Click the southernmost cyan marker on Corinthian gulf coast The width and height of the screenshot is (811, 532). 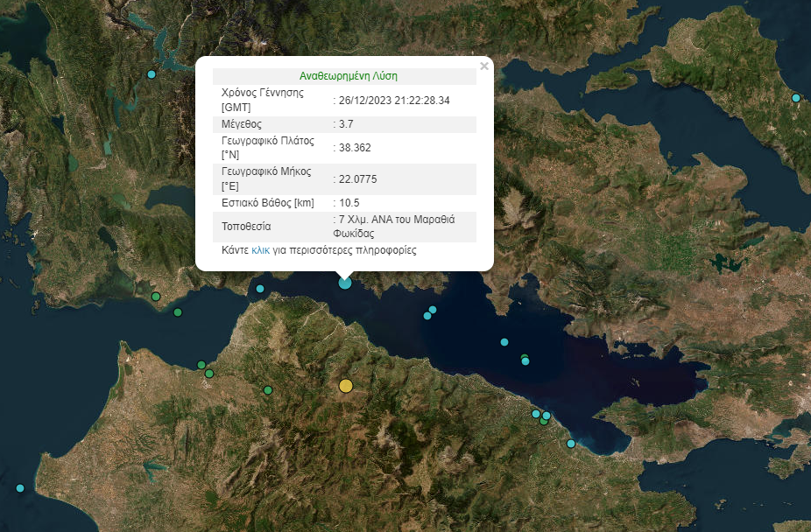(x=571, y=444)
